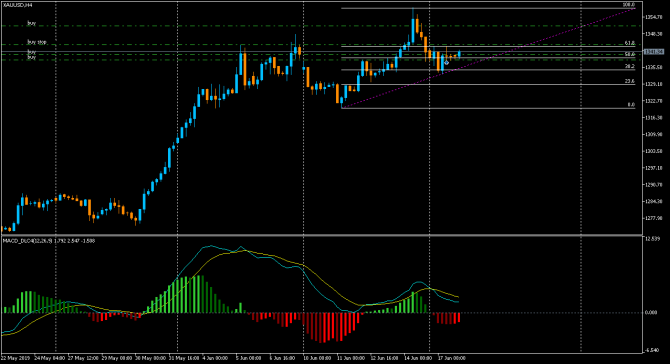Click the '22 May 2019' date label
670x364 pixels.
pyautogui.click(x=15, y=358)
